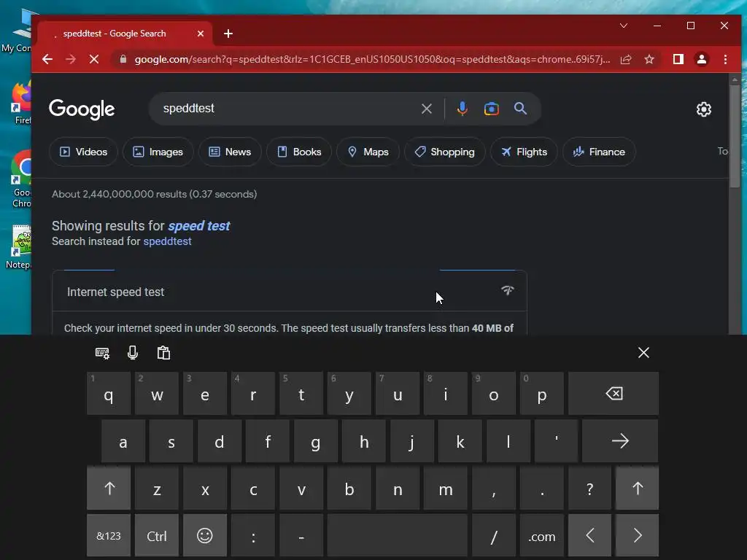The image size is (747, 560).
Task: View site information via lock icon
Action: click(x=123, y=59)
